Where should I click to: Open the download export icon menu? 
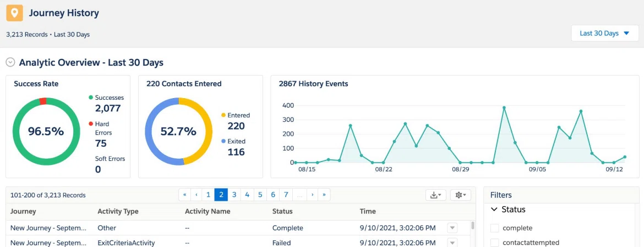coord(436,195)
